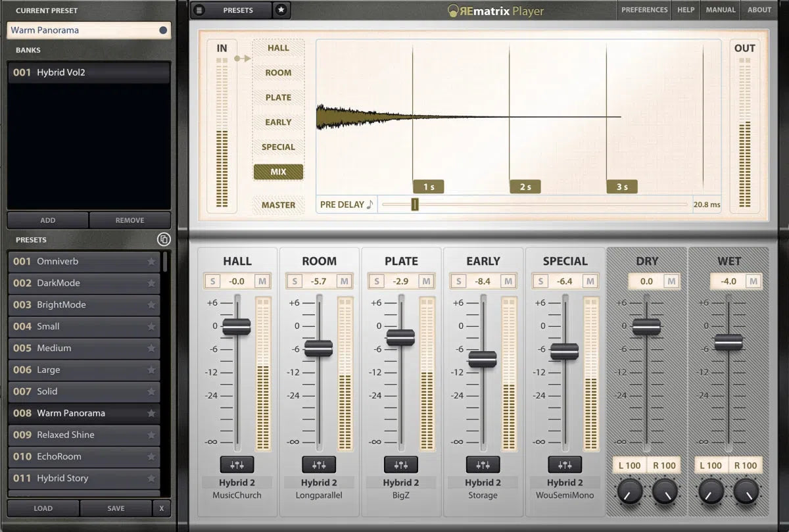Click the ADD button under BANKS
The width and height of the screenshot is (789, 532).
pos(47,220)
